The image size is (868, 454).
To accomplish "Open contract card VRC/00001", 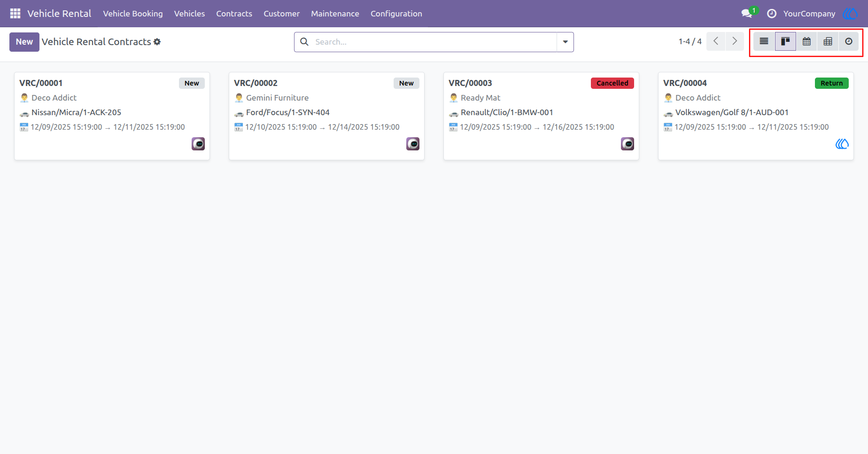I will [x=112, y=116].
